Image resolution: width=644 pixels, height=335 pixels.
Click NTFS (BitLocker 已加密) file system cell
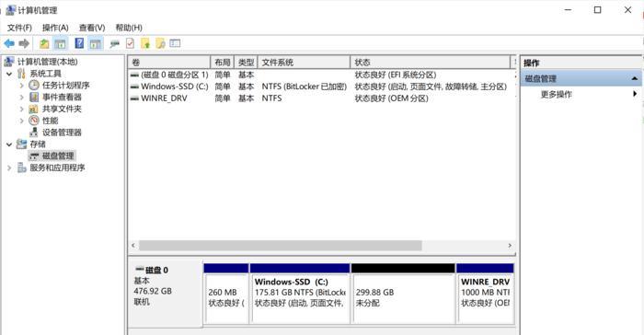(x=305, y=87)
